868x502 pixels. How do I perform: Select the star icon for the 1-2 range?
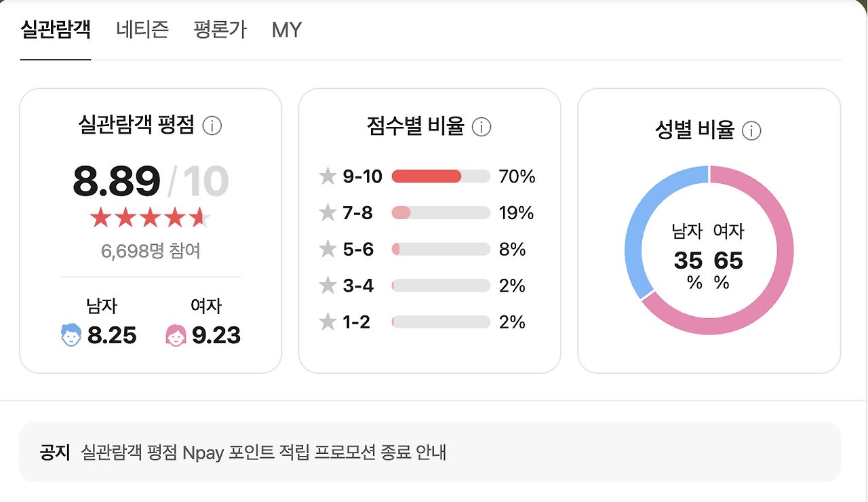coord(328,322)
